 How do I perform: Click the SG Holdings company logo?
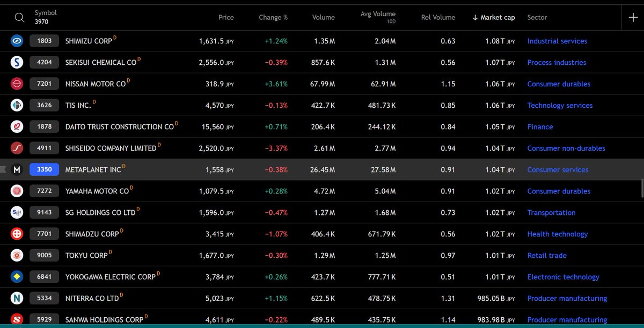17,212
